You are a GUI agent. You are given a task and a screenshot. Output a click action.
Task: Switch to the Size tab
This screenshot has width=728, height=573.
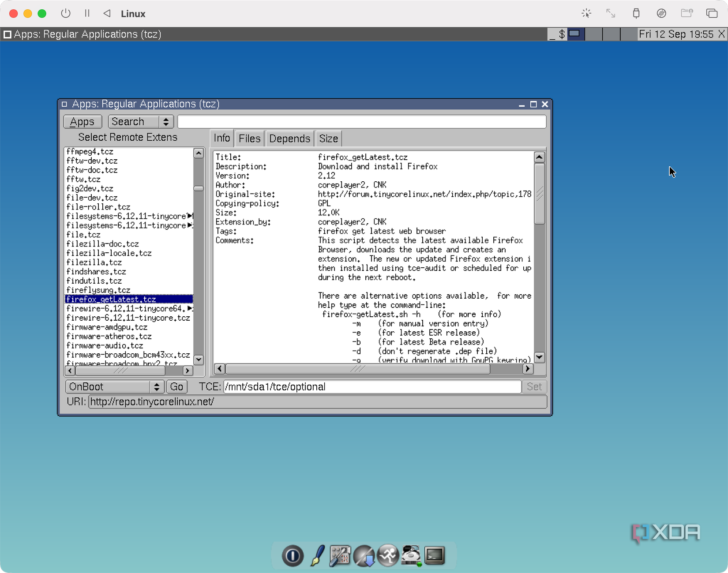pos(329,139)
